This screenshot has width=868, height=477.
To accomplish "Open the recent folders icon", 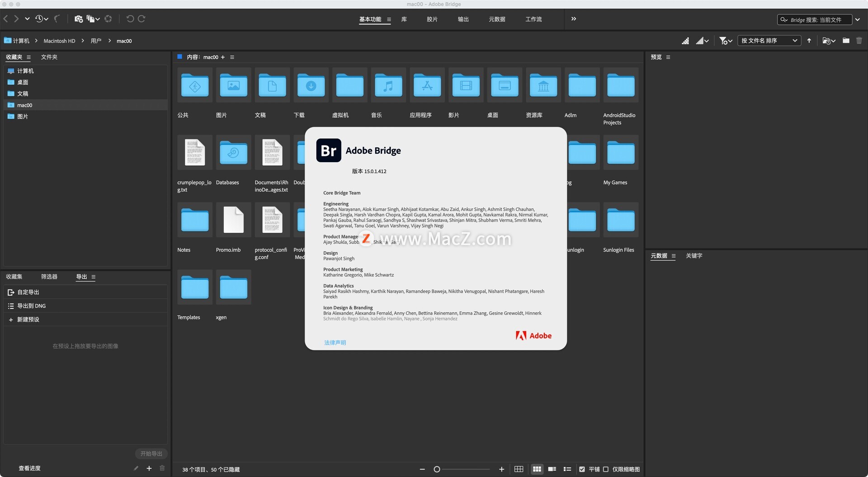I will point(829,41).
